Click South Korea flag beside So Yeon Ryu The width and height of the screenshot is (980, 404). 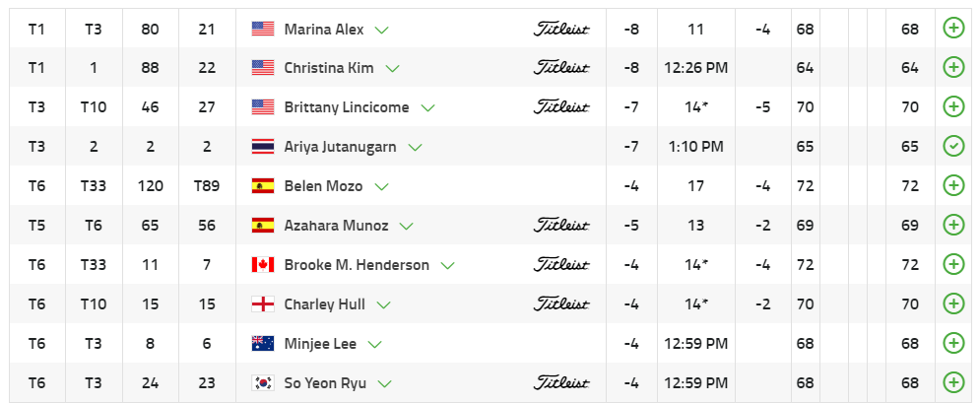[263, 382]
